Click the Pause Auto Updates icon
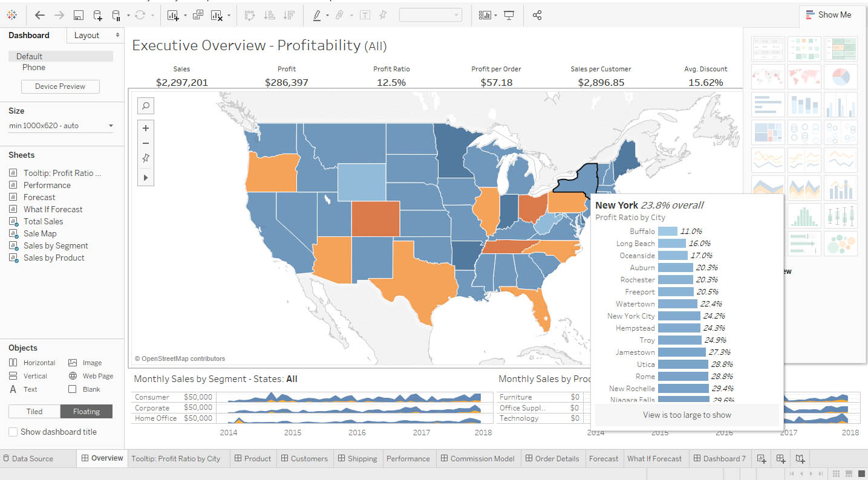This screenshot has height=480, width=868. [x=116, y=15]
